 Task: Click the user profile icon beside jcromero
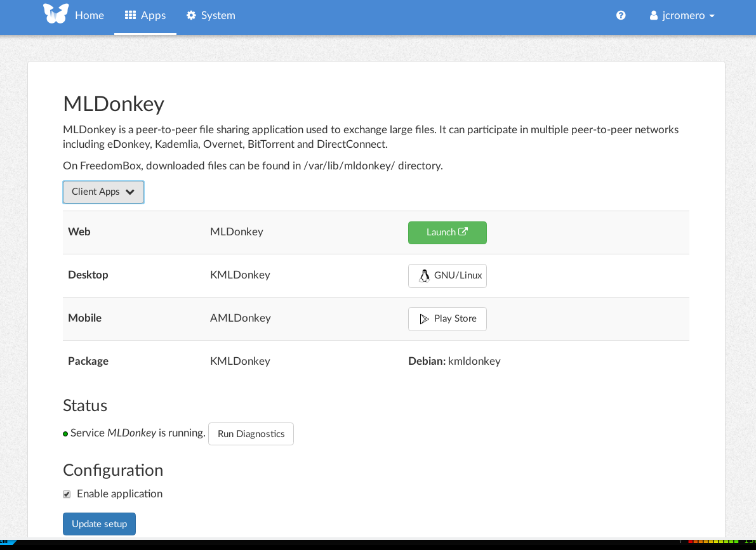pos(654,15)
